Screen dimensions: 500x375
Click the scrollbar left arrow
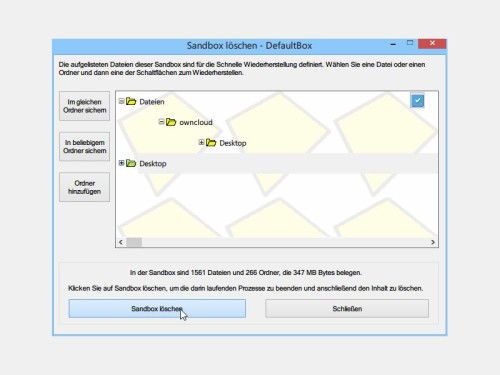click(121, 242)
